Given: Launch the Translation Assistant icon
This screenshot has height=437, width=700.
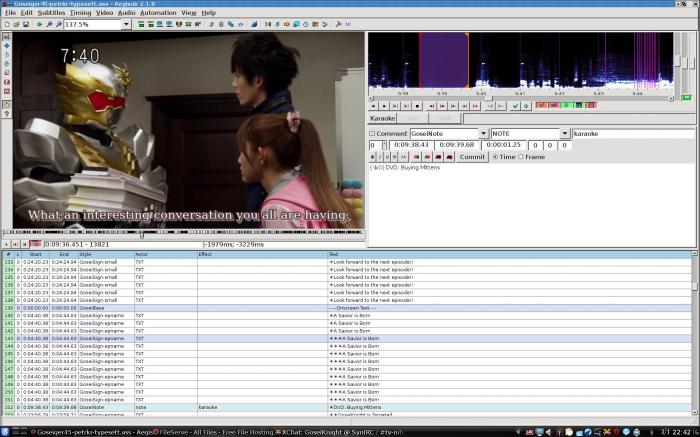Looking at the screenshot, I should coord(286,24).
